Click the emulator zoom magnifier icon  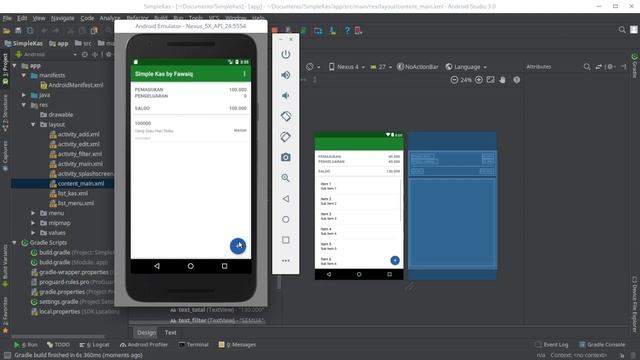[286, 178]
